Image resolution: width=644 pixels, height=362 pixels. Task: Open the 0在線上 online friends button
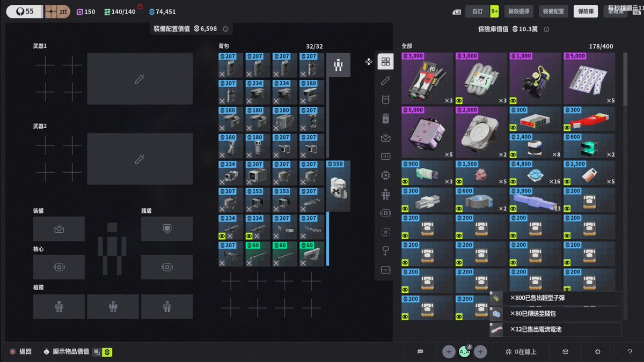(x=521, y=352)
